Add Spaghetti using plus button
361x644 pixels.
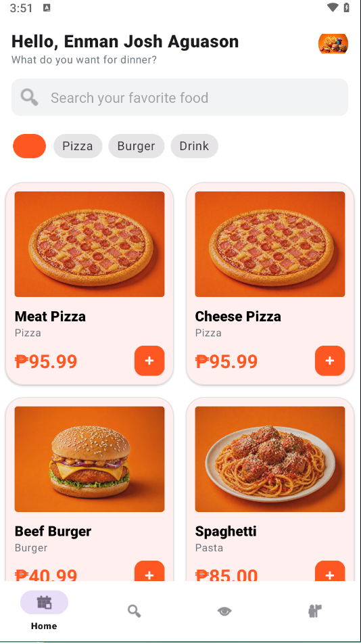click(x=330, y=572)
